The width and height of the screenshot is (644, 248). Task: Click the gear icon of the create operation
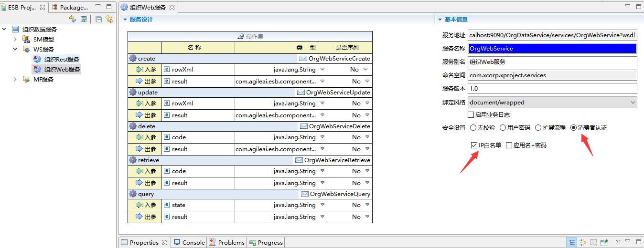(133, 58)
